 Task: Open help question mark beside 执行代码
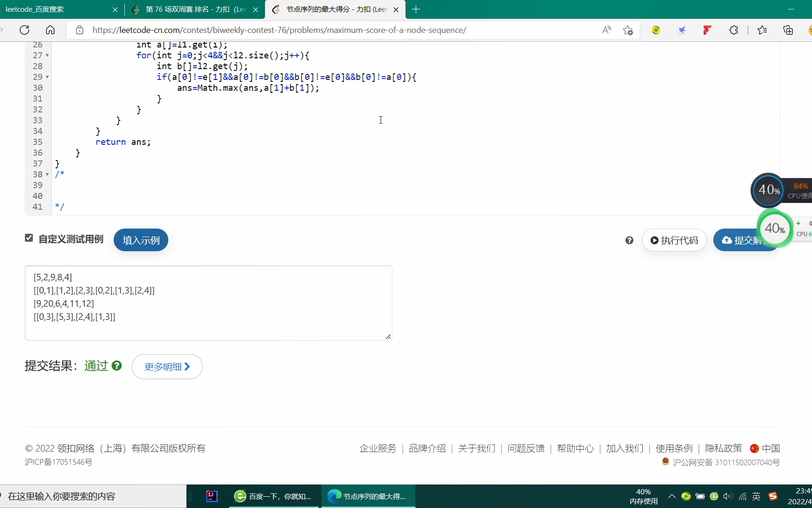pos(629,240)
